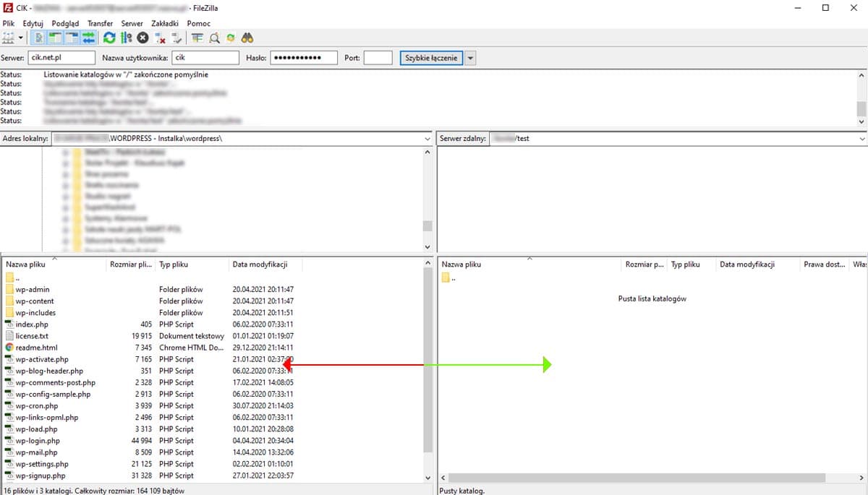The image size is (868, 495).
Task: Sort local files by Data modyfikacji header
Action: pyautogui.click(x=260, y=264)
